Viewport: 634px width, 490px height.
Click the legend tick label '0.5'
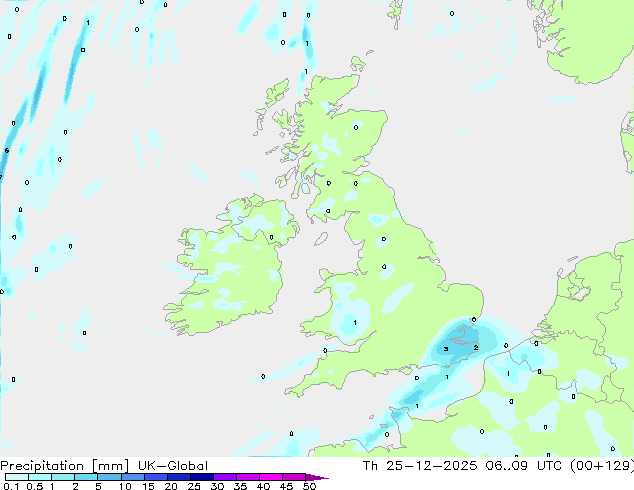click(x=35, y=486)
